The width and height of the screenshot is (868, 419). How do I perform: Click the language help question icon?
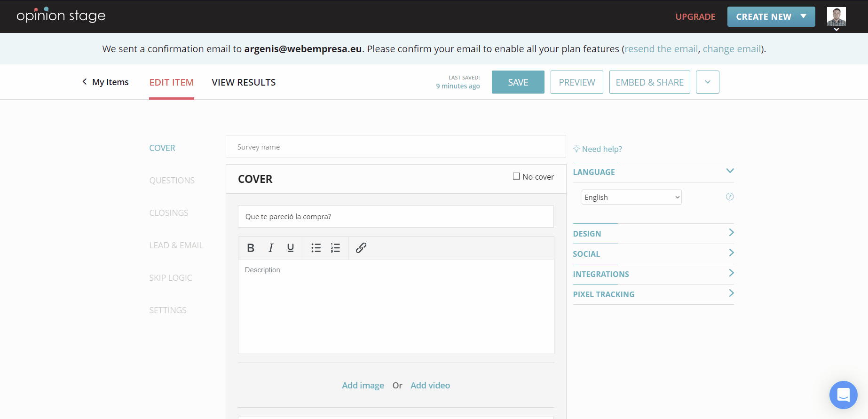(729, 197)
